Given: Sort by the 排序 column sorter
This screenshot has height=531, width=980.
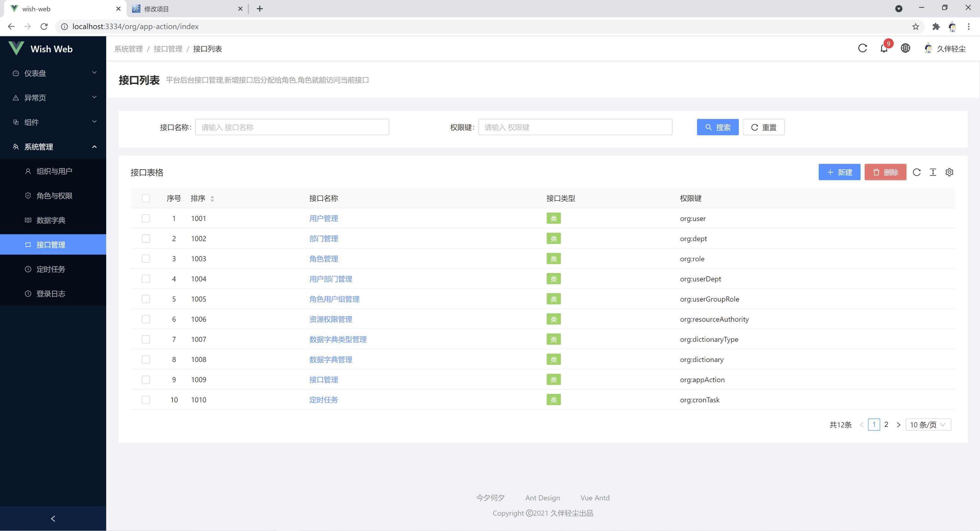Looking at the screenshot, I should click(212, 199).
